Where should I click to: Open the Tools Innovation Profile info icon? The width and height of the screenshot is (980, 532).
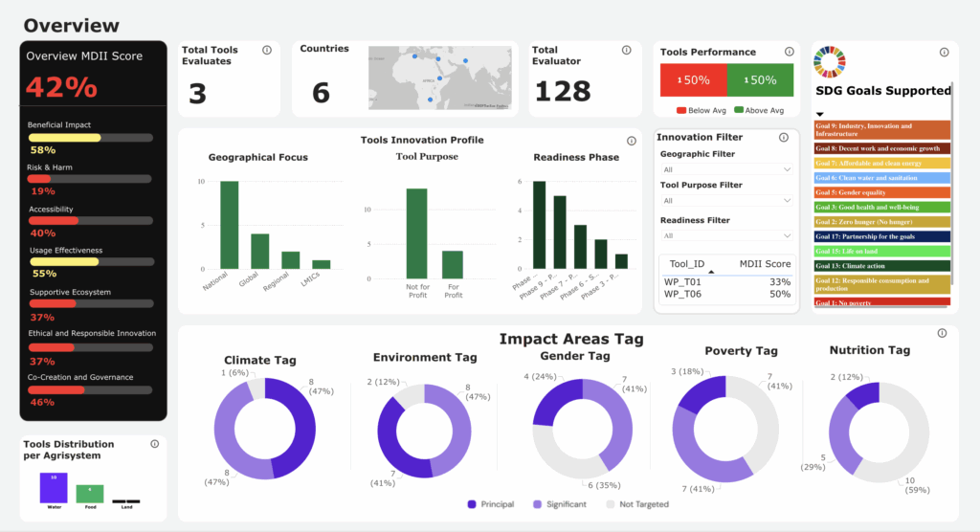click(x=628, y=140)
